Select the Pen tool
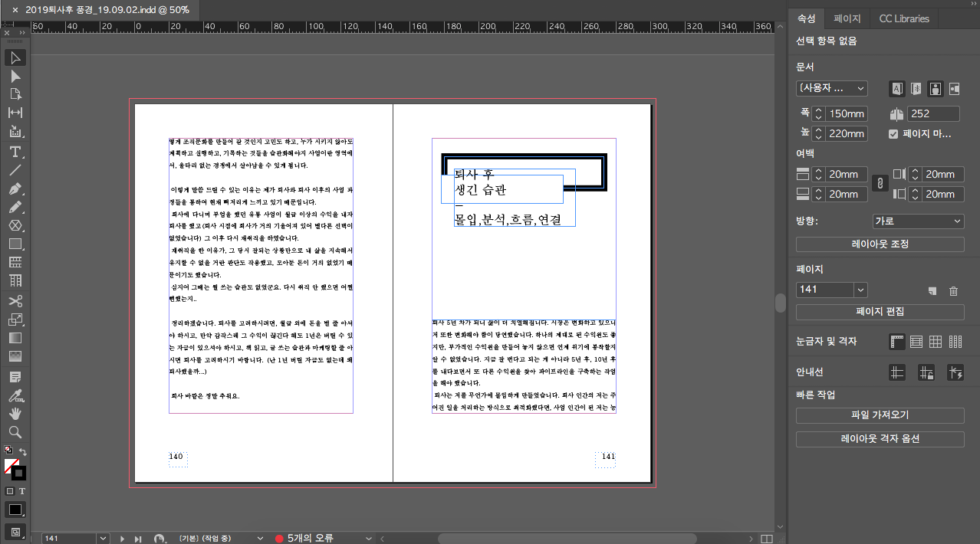The width and height of the screenshot is (980, 544). (15, 188)
